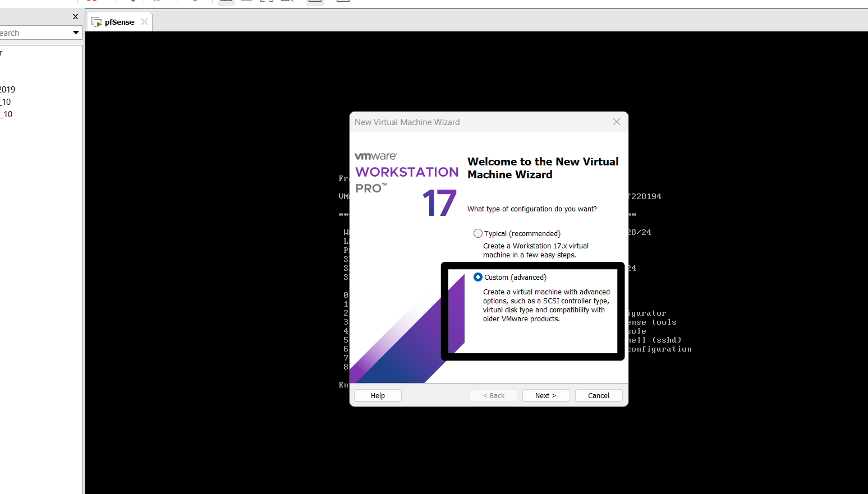Click the Typical option description text
868x494 pixels.
coord(536,251)
